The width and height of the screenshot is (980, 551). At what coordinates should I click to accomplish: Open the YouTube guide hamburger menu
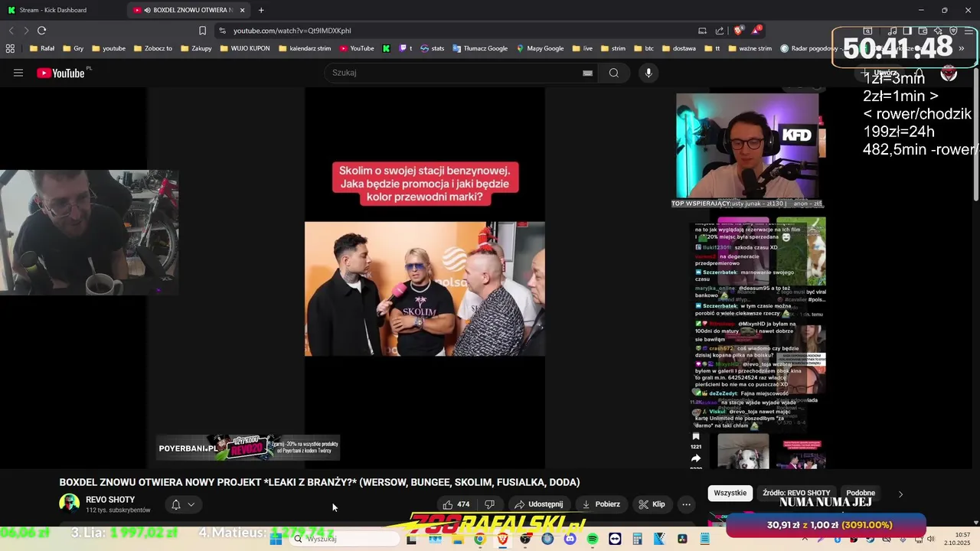point(18,73)
